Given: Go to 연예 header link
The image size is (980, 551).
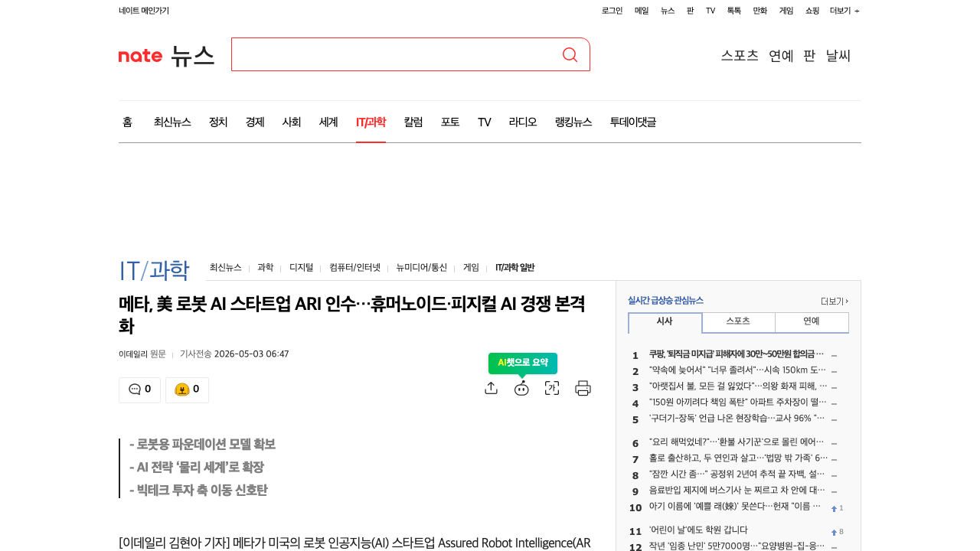Looking at the screenshot, I should pos(781,55).
